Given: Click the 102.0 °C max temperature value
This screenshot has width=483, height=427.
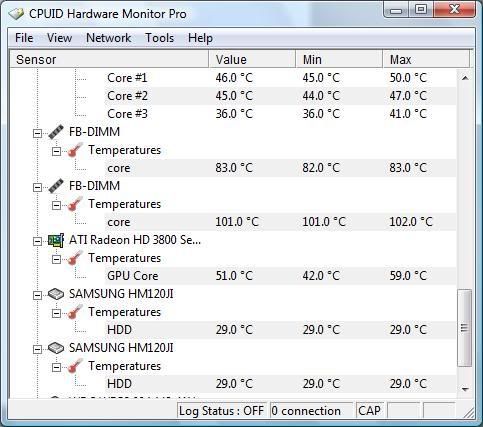Looking at the screenshot, I should tap(411, 222).
